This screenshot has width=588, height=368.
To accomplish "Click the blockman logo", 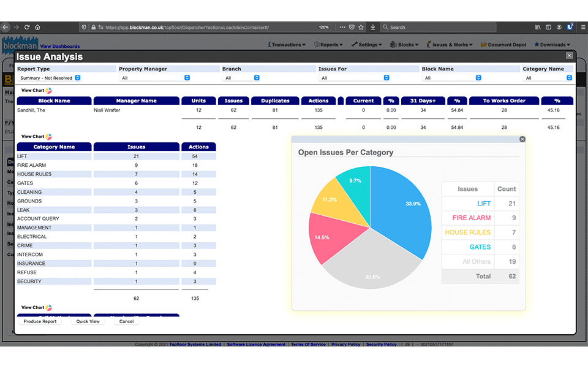I will pyautogui.click(x=20, y=45).
